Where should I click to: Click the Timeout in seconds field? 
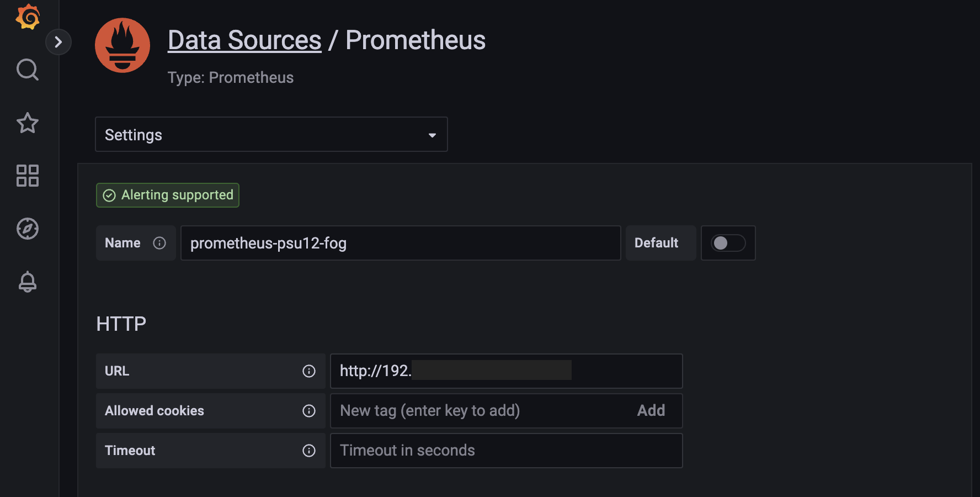pos(506,451)
